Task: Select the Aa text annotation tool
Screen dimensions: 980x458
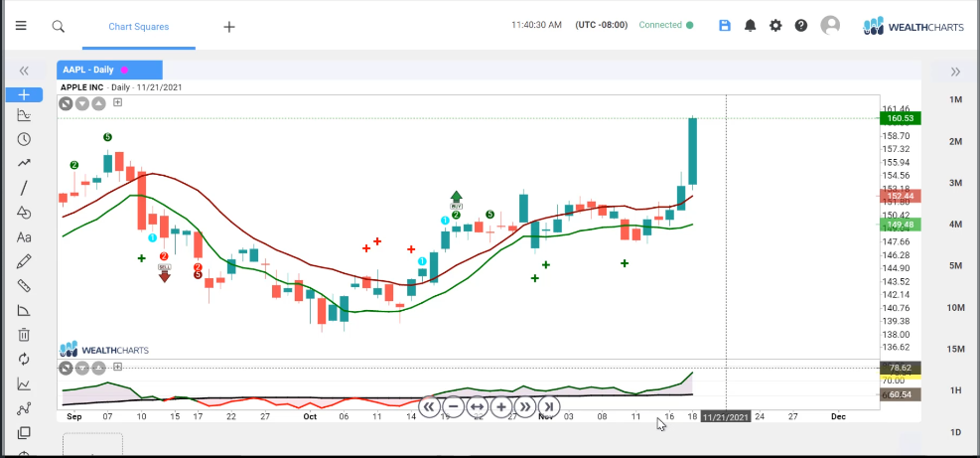Action: click(24, 237)
